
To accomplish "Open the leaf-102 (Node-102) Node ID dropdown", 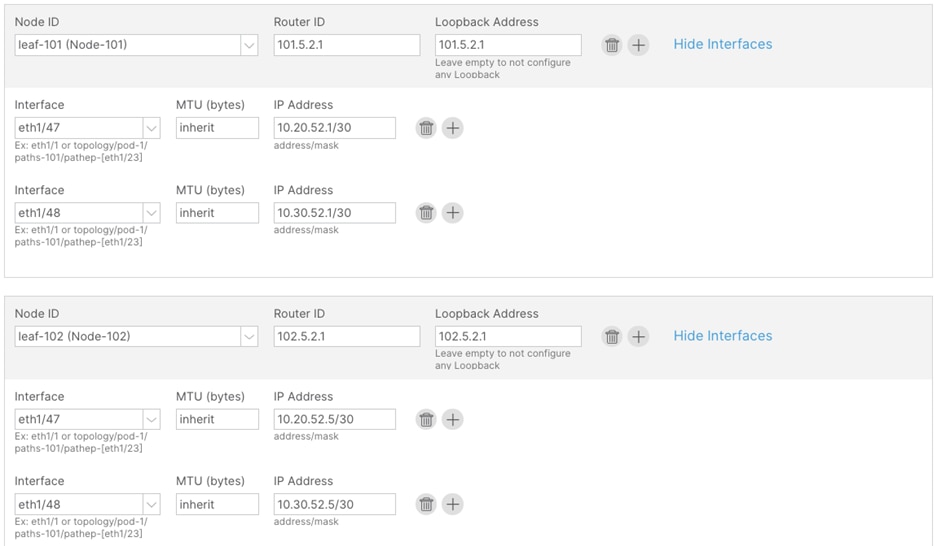I will pyautogui.click(x=136, y=336).
